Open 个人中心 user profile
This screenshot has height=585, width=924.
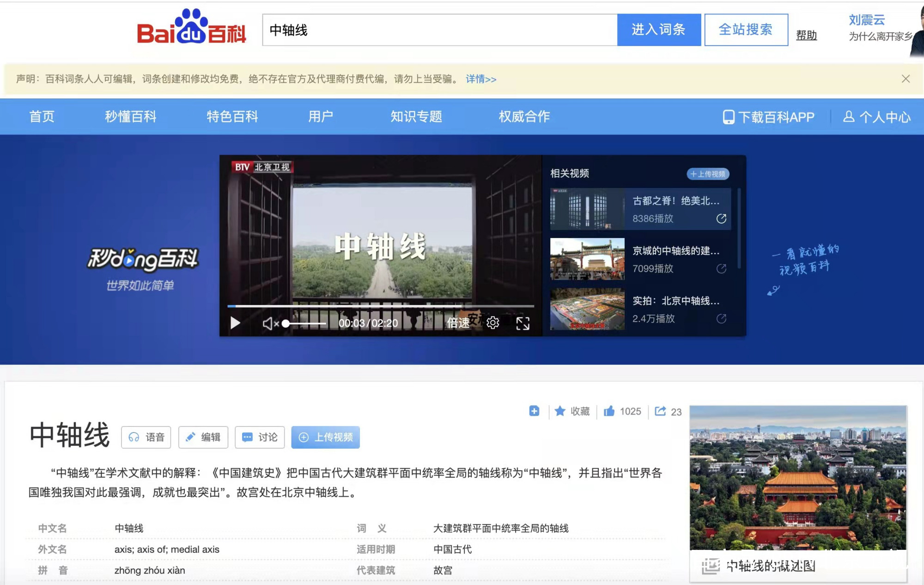(x=877, y=117)
